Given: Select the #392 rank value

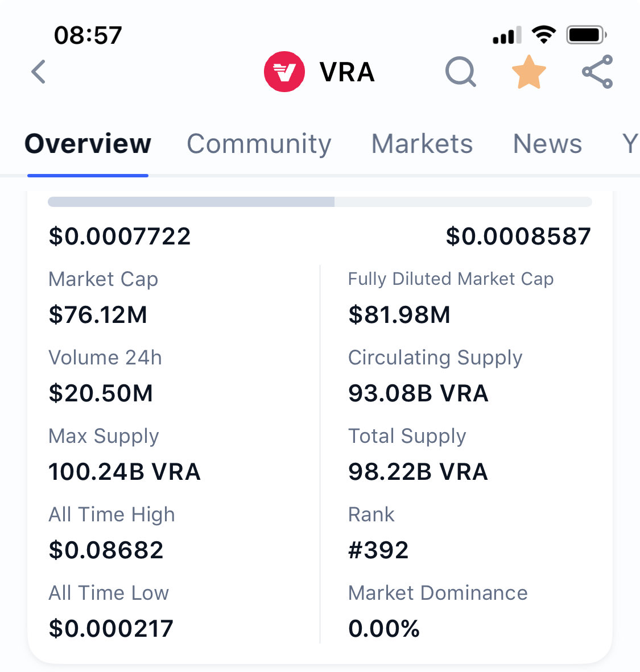Looking at the screenshot, I should (x=378, y=550).
